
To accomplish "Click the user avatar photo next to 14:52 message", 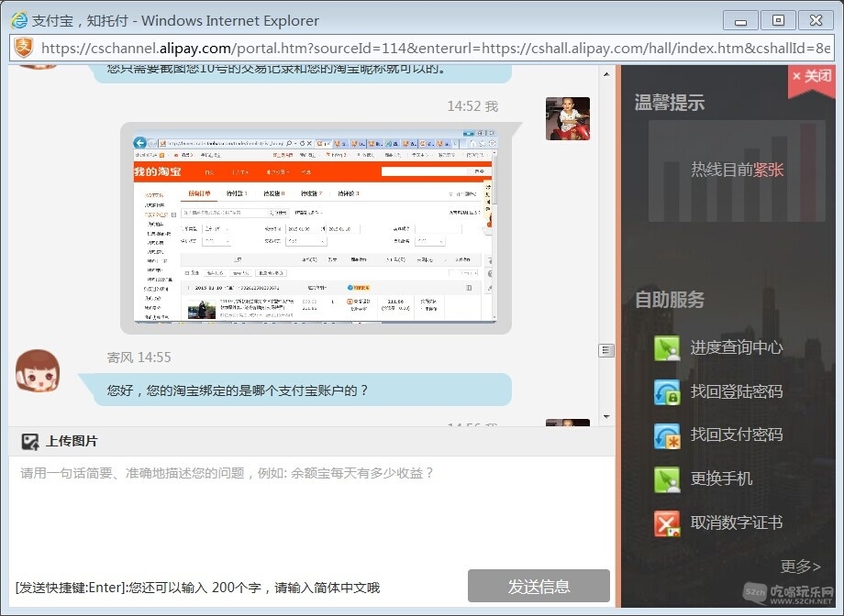I will pos(567,118).
